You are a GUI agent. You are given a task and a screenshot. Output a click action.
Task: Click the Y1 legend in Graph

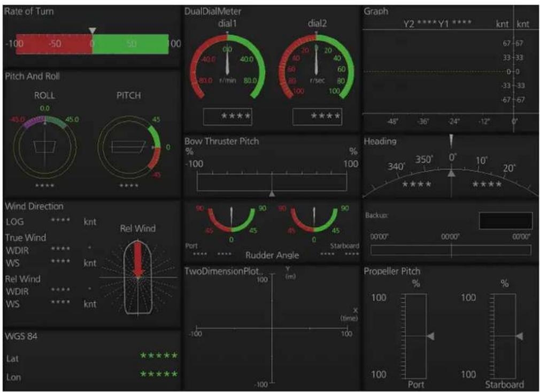click(455, 23)
